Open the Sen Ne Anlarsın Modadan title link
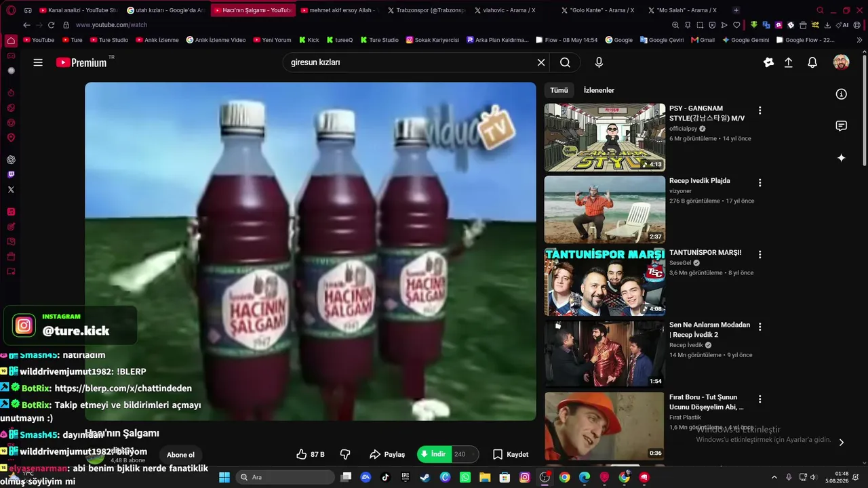The height and width of the screenshot is (488, 868). coord(709,329)
